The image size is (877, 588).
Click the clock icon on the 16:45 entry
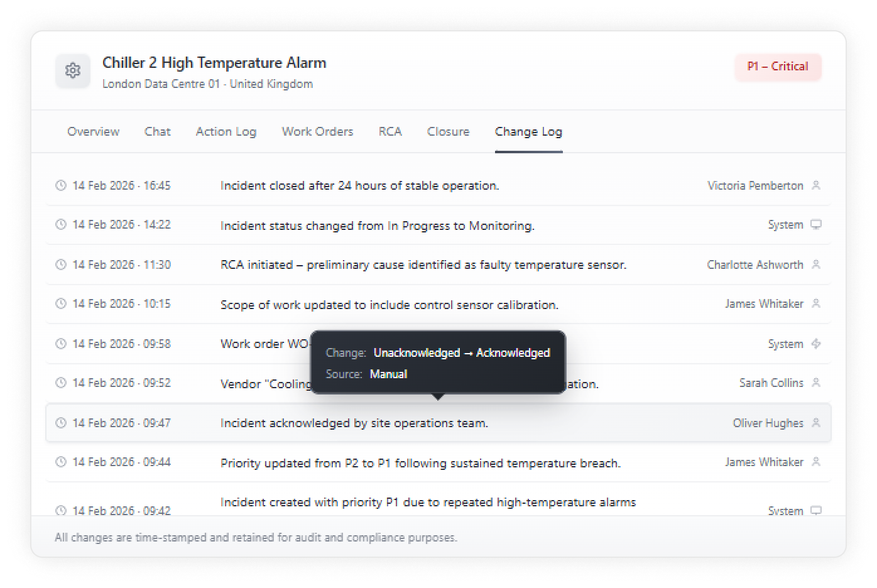(61, 185)
